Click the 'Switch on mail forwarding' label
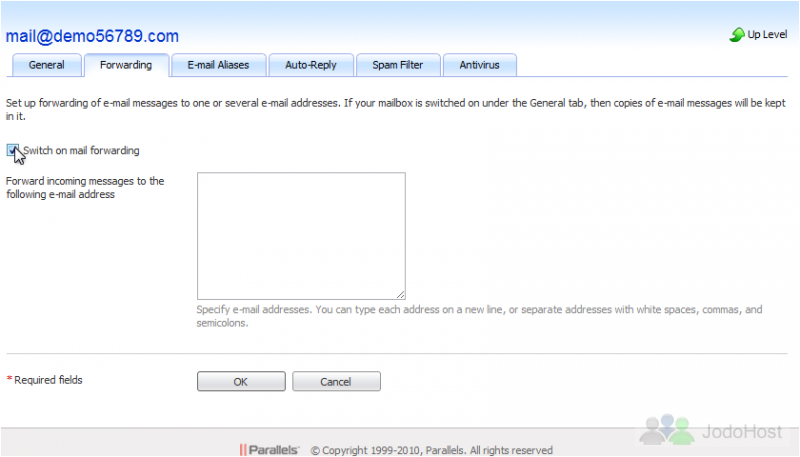This screenshot has height=457, width=800. click(81, 150)
